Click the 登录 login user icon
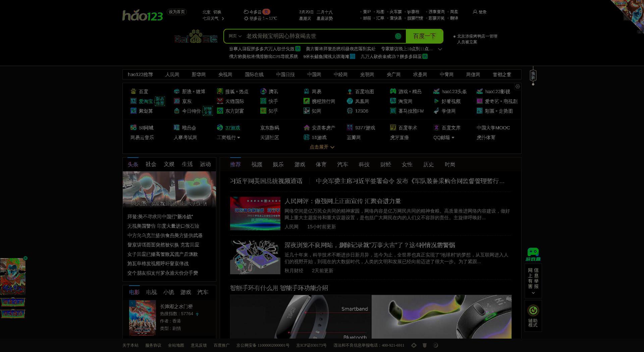The width and height of the screenshot is (644, 352). (x=475, y=12)
